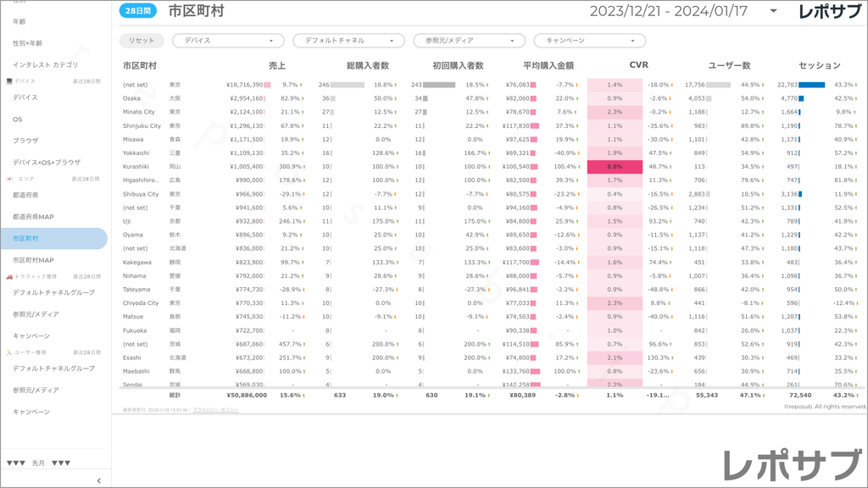
Task: Sort table by CVR column header
Action: coord(638,65)
